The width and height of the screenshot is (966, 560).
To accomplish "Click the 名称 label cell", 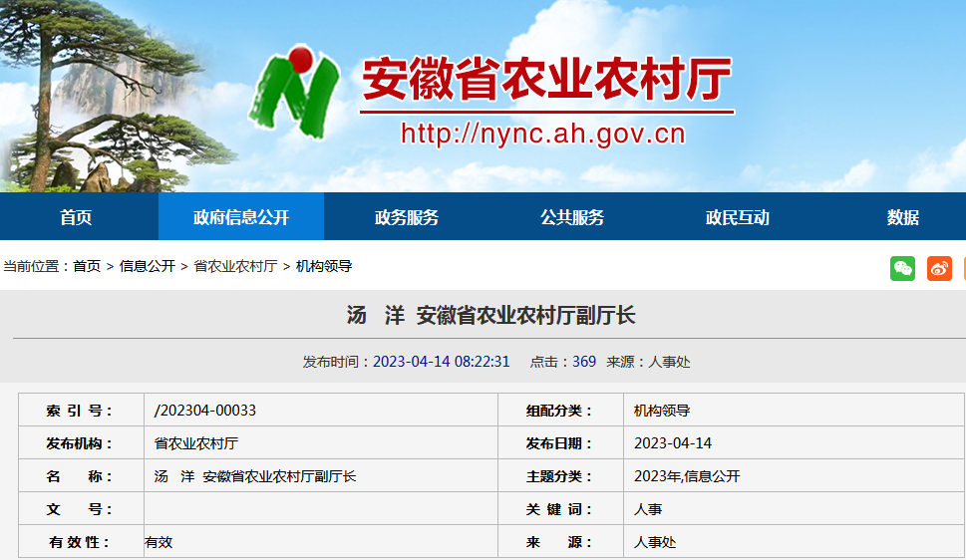I will [x=82, y=476].
